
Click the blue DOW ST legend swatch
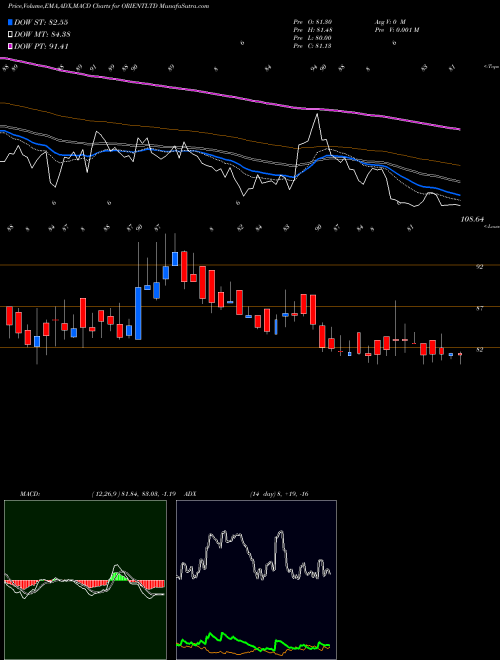pos(10,22)
